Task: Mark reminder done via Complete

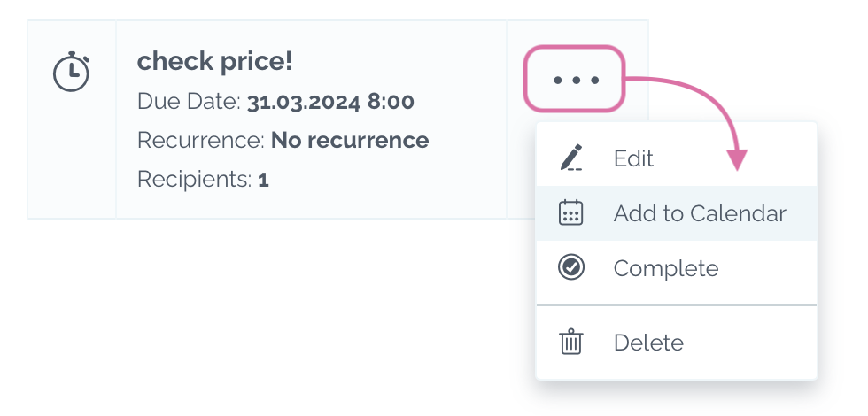Action: [x=677, y=268]
